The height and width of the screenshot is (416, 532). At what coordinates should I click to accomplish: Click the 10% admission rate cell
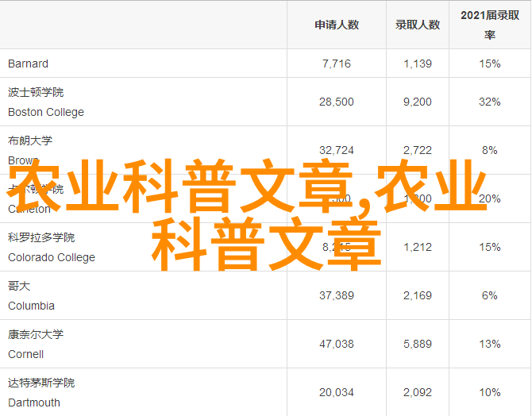pos(490,393)
